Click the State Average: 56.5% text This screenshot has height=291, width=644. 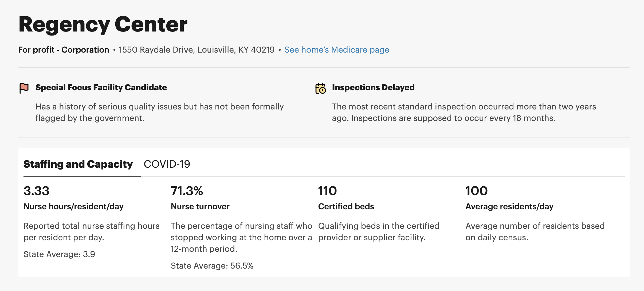tap(212, 266)
